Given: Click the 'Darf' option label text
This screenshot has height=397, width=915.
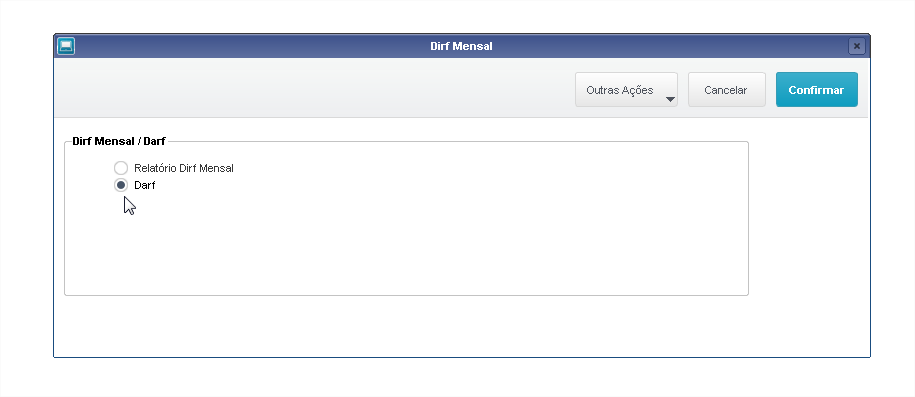Looking at the screenshot, I should pyautogui.click(x=145, y=185).
